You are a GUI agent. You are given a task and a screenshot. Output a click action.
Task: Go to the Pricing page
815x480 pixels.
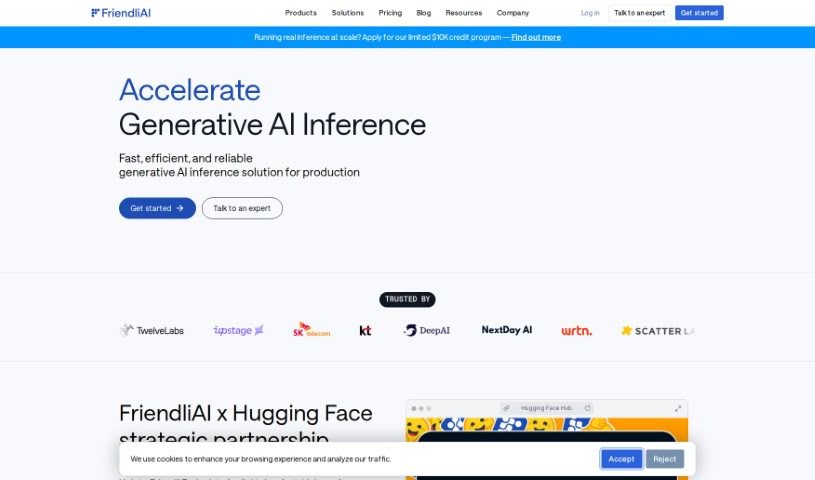pos(390,12)
